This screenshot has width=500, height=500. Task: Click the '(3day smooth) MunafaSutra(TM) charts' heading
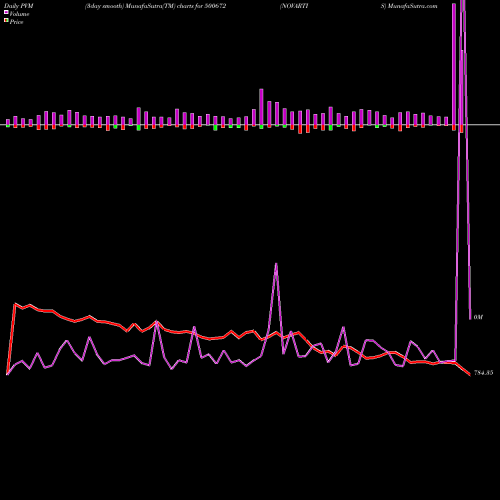coord(139,6)
